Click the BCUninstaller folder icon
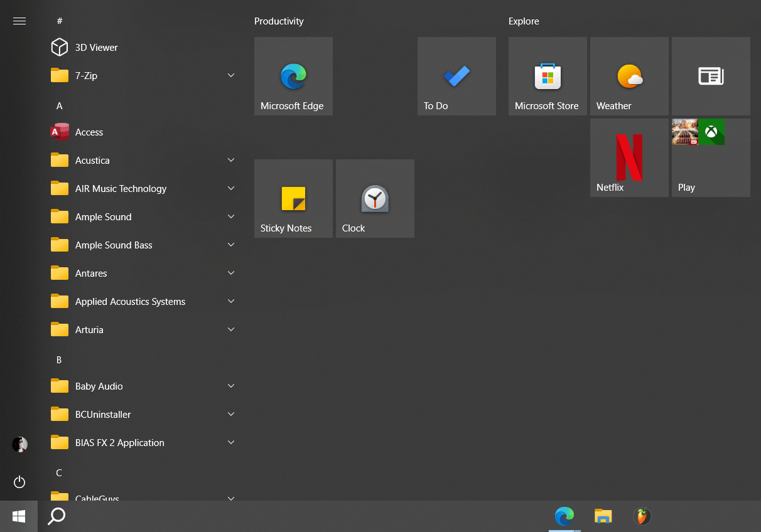Image resolution: width=761 pixels, height=532 pixels. 60,414
